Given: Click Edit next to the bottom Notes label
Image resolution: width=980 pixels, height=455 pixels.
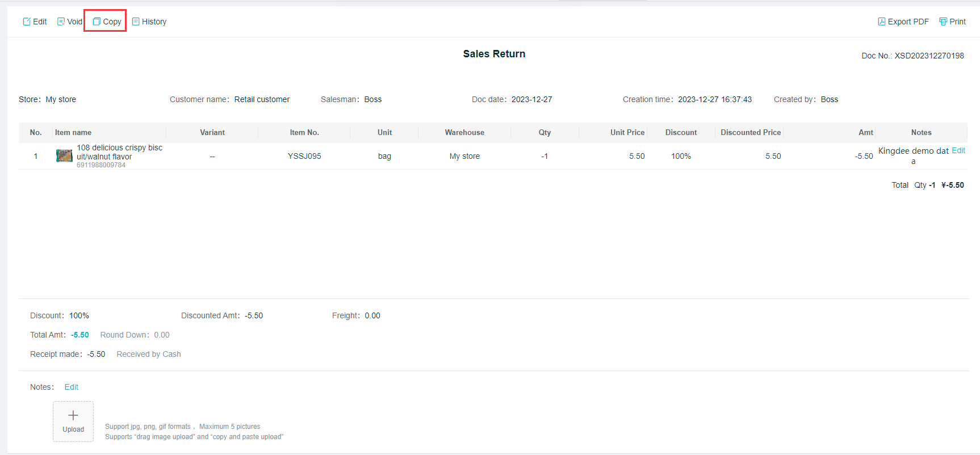Looking at the screenshot, I should click(x=72, y=387).
